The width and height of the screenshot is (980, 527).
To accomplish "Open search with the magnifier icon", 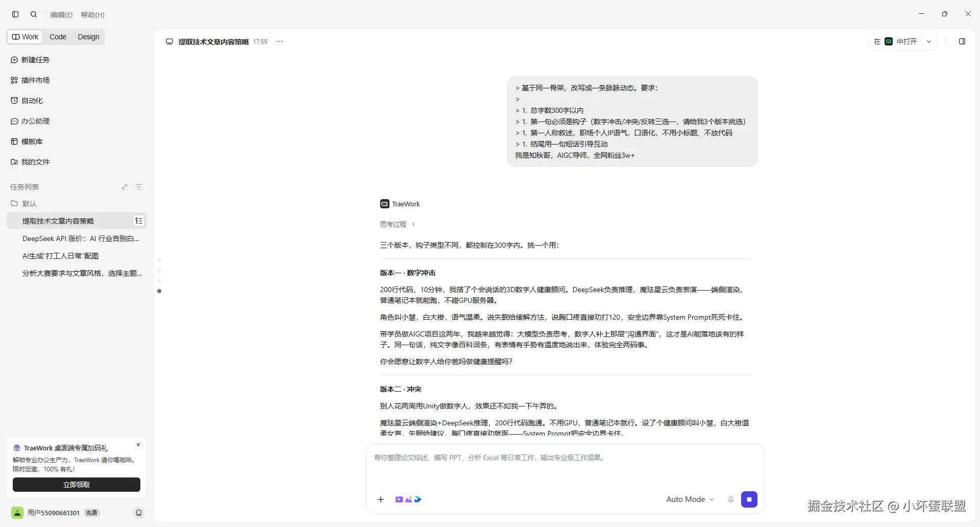I will pos(34,14).
